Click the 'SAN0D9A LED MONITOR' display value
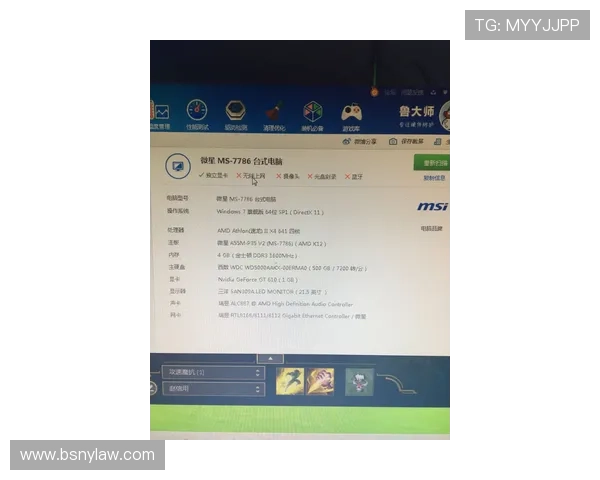 click(272, 292)
